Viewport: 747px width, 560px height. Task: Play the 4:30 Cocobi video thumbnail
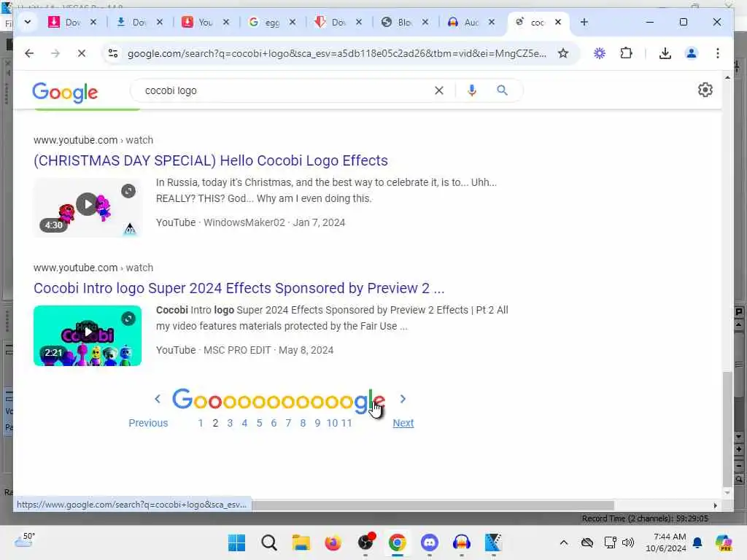tap(88, 208)
